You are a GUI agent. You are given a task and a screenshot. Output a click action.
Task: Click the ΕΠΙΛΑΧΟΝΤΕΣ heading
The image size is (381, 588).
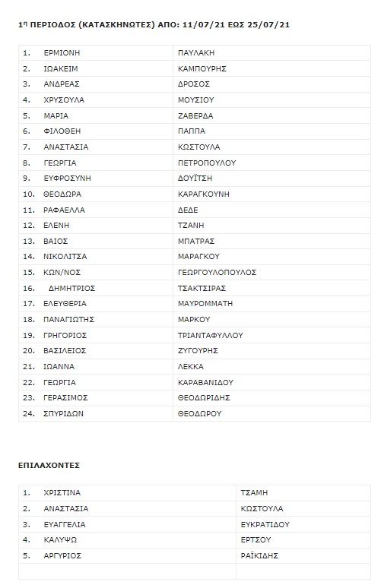click(49, 466)
